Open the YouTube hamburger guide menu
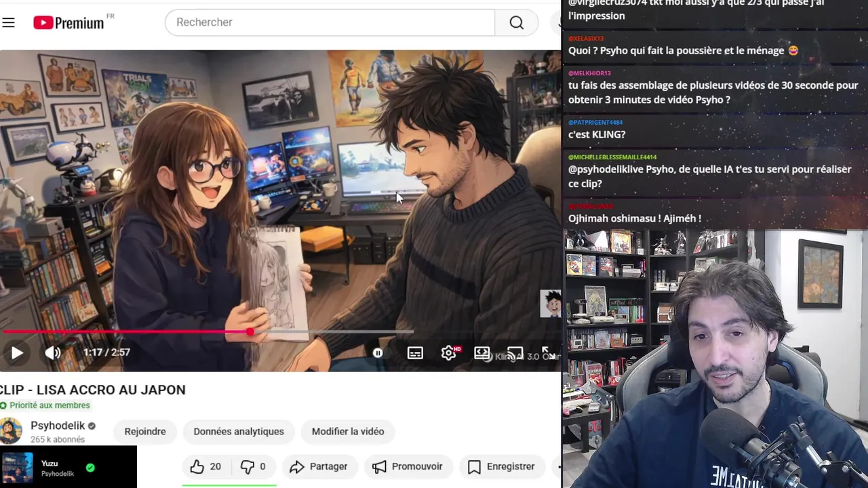Image resolution: width=868 pixels, height=488 pixels. (x=8, y=22)
